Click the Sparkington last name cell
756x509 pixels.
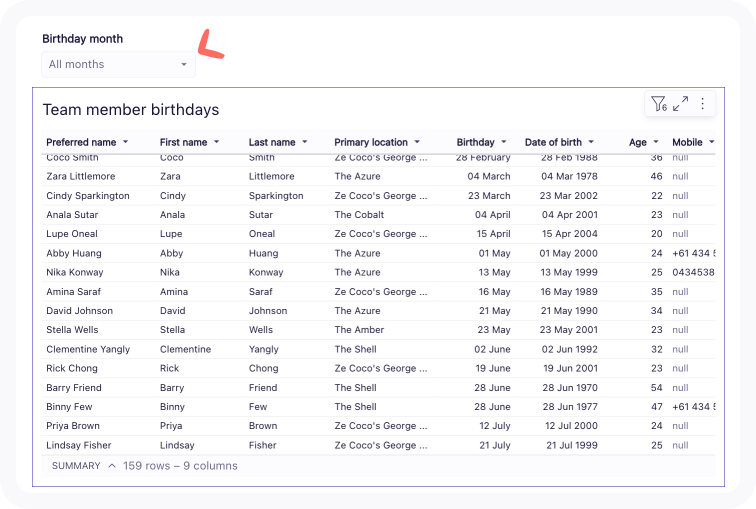(276, 196)
